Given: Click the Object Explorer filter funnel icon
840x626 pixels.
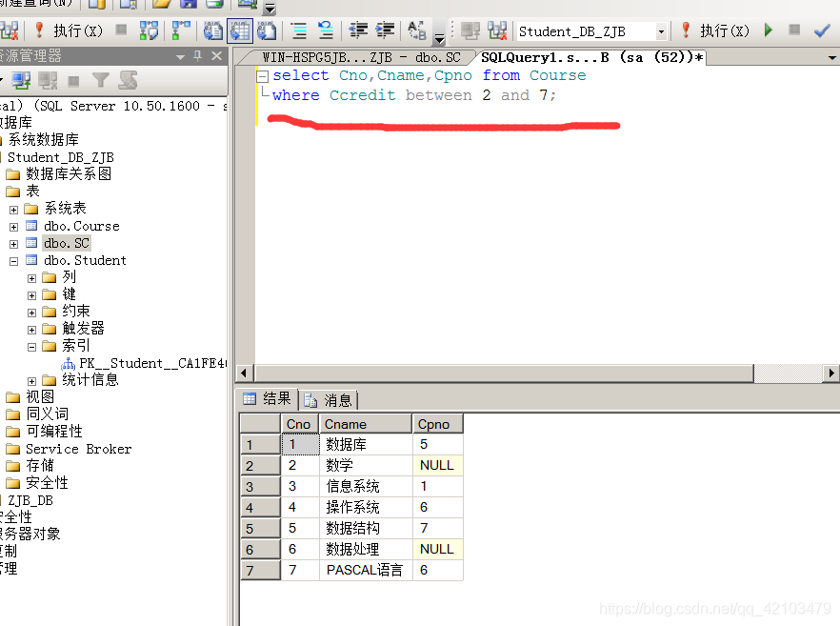Looking at the screenshot, I should [100, 80].
